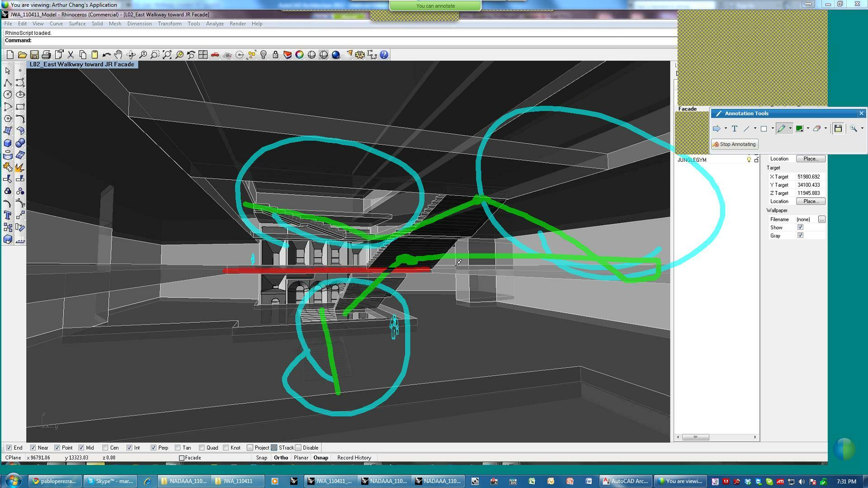The image size is (868, 488).
Task: Click Stop Annotating button
Action: (x=735, y=144)
